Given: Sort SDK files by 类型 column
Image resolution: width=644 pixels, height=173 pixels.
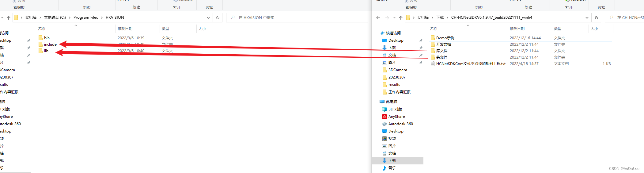Looking at the screenshot, I should click(x=558, y=29).
